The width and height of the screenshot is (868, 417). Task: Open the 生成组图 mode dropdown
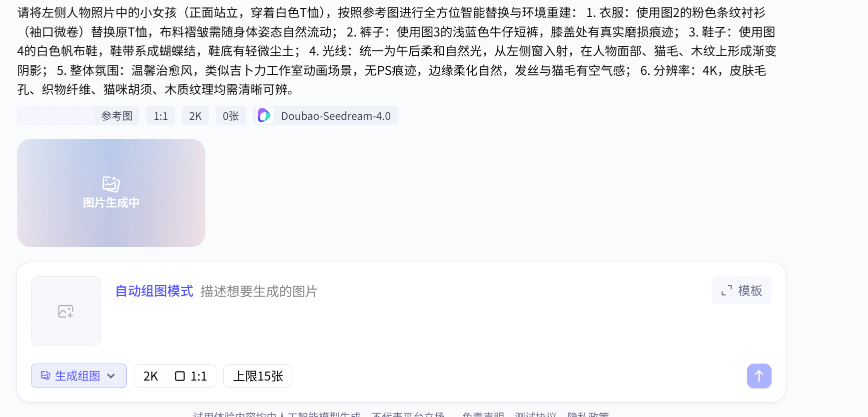pos(79,376)
